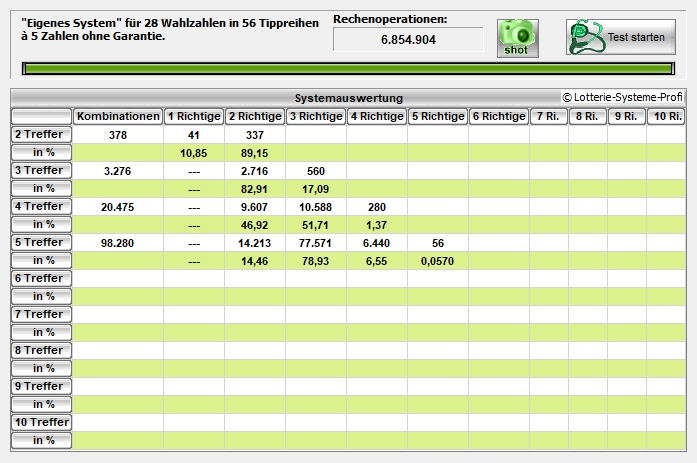Viewport: 697px width, 463px height.
Task: Select cell with value 77.571
Action: click(316, 243)
